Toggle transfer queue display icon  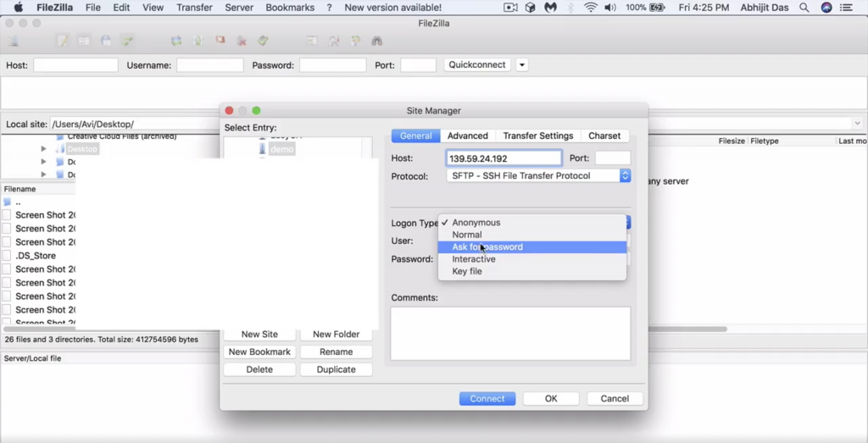(x=127, y=41)
